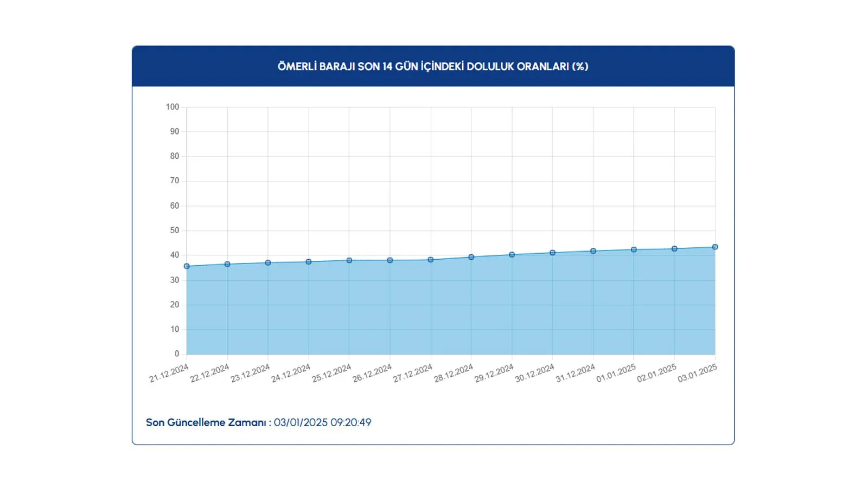Click the x-axis label 28.12.2024
Viewport: 868px width, 488px height.
pos(454,373)
